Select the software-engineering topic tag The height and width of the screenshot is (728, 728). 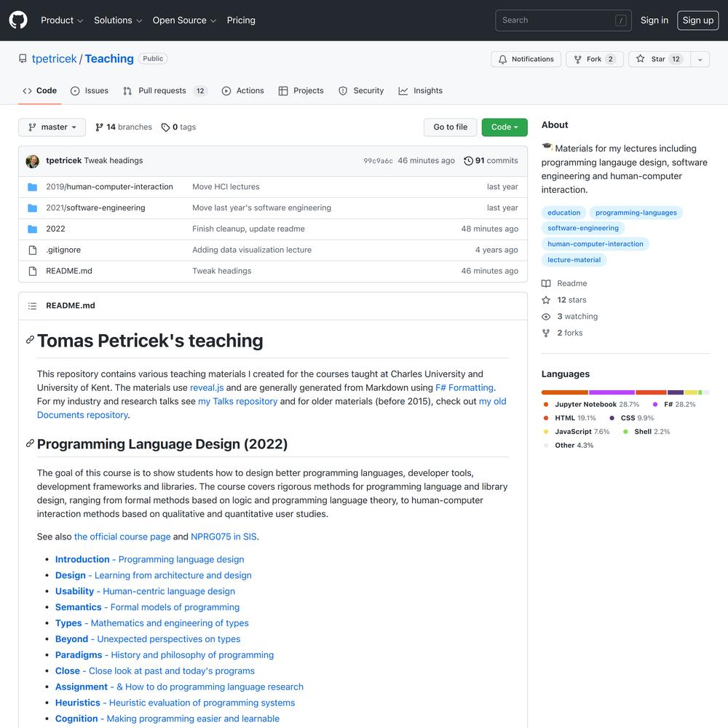[x=583, y=229]
